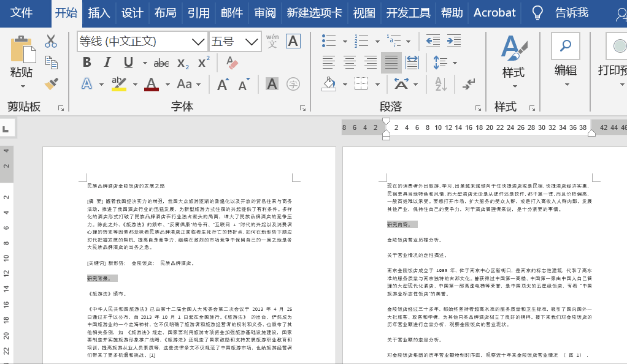
Task: Copy selection with the copy icon
Action: pyautogui.click(x=51, y=63)
